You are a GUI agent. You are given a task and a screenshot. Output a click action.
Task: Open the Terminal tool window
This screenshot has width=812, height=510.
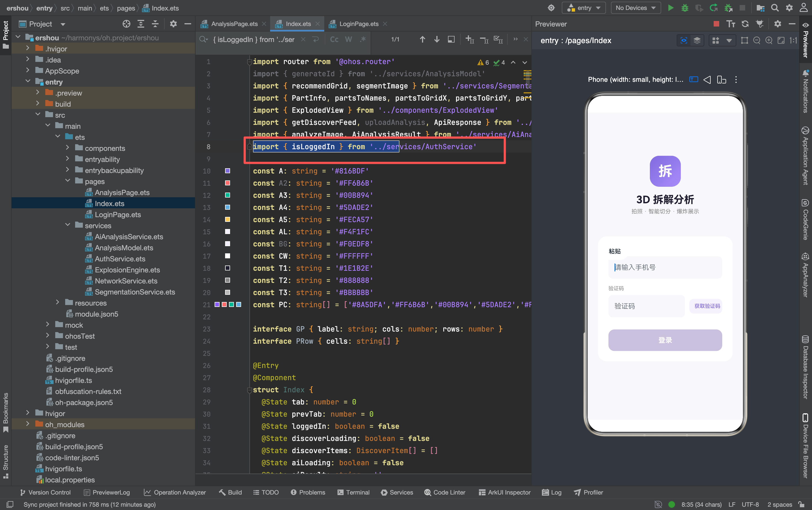pos(353,492)
